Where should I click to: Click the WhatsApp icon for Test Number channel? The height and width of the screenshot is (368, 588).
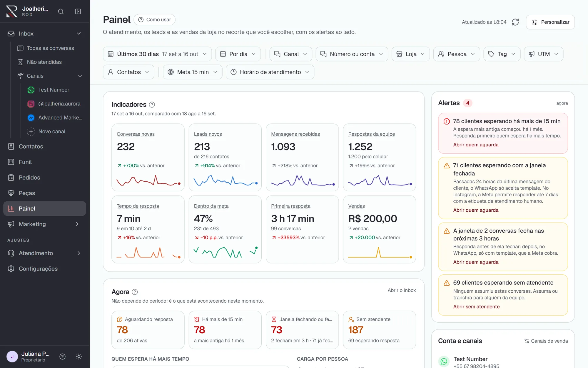[31, 90]
